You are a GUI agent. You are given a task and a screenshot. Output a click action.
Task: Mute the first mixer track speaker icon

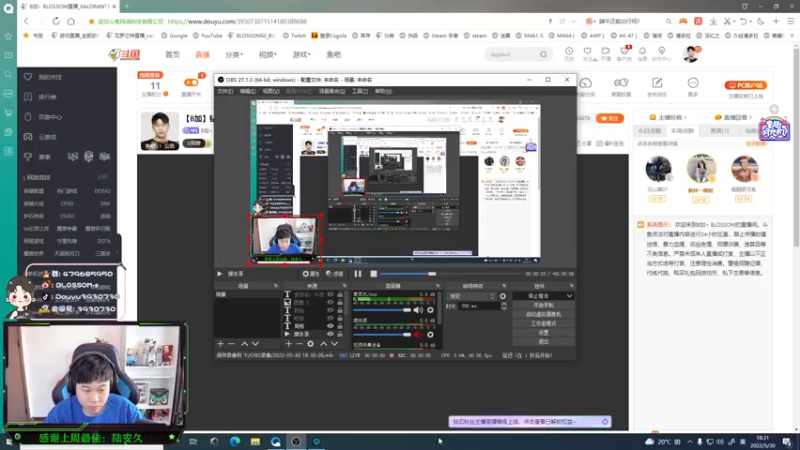[x=418, y=310]
